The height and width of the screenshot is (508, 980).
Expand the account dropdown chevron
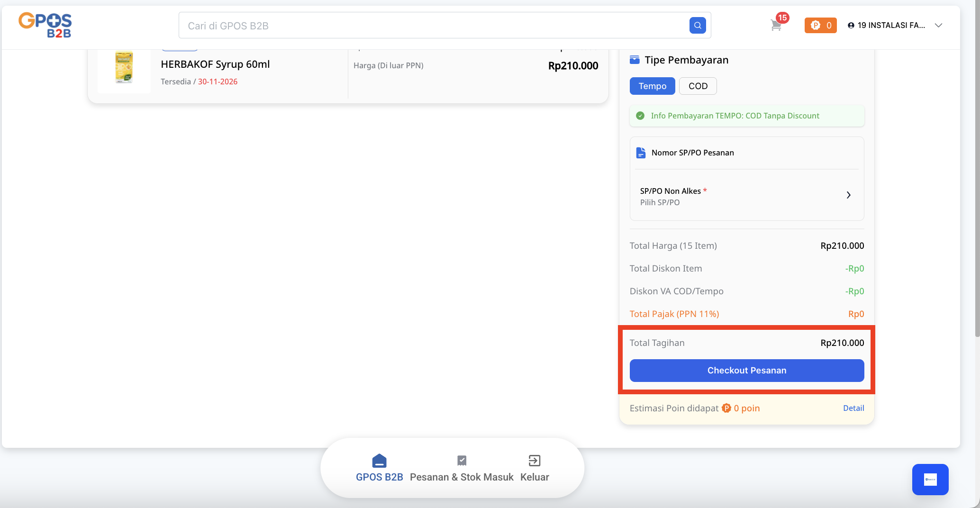[938, 26]
